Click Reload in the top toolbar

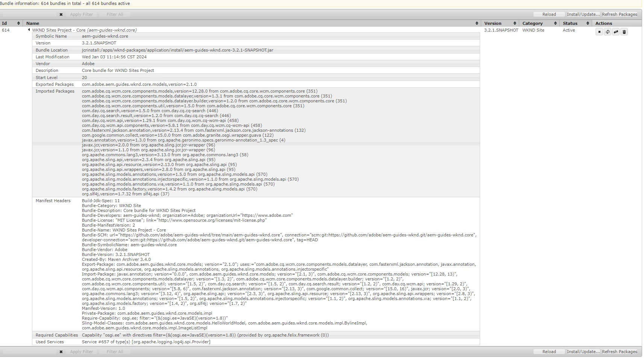pos(549,14)
